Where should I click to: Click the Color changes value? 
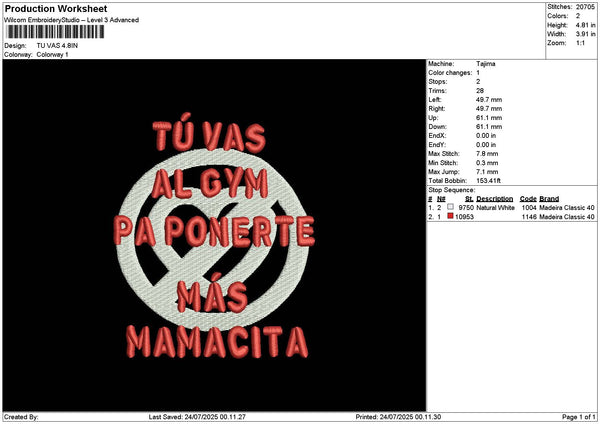[x=478, y=73]
